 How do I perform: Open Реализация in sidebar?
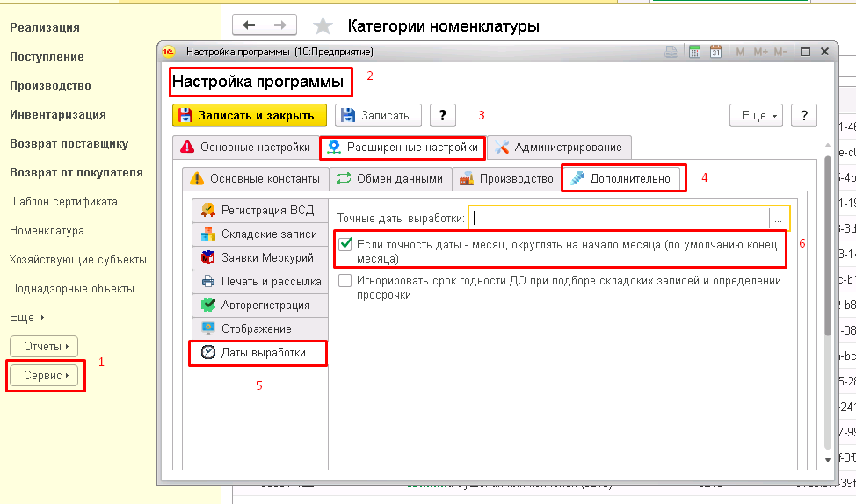click(x=45, y=28)
